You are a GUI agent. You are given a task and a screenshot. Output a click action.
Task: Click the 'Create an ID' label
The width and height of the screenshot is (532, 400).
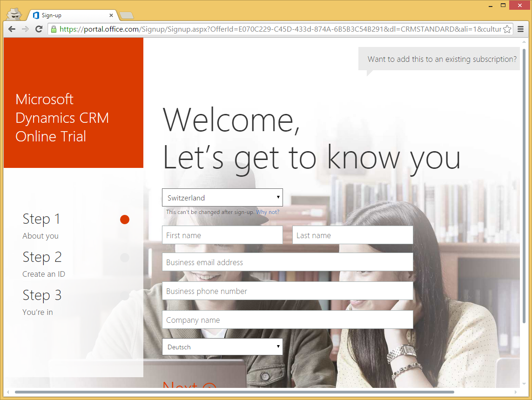point(44,274)
